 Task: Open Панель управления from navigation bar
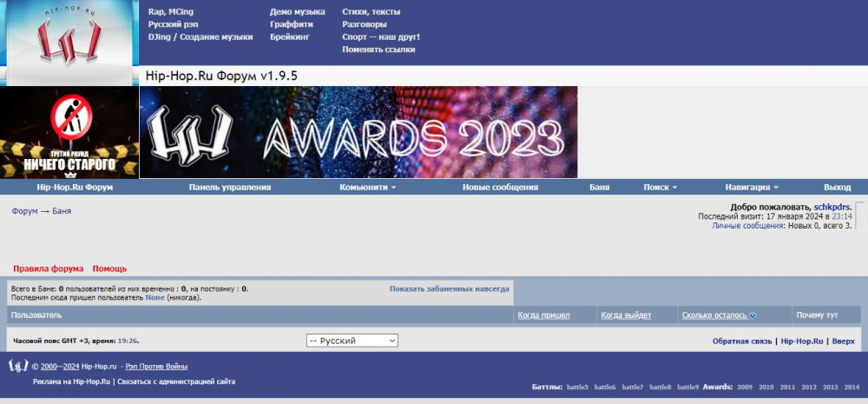point(230,188)
